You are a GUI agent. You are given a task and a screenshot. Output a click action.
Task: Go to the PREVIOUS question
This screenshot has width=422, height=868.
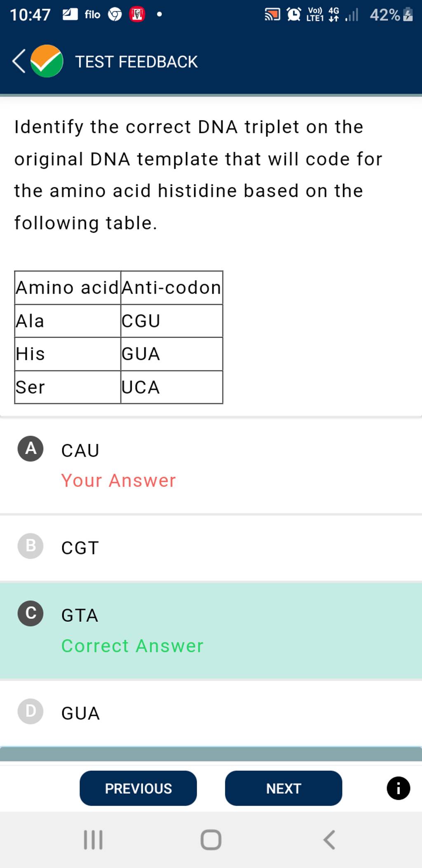click(138, 788)
